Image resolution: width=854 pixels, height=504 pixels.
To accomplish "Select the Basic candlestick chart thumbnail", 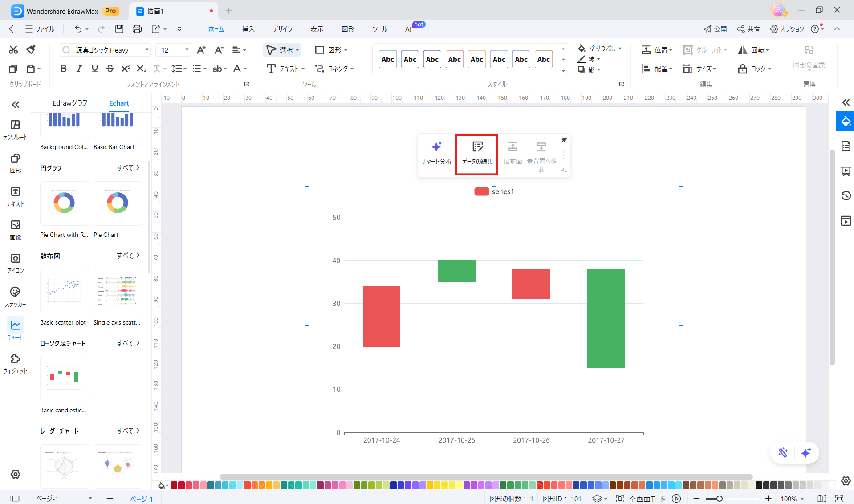I will (65, 378).
